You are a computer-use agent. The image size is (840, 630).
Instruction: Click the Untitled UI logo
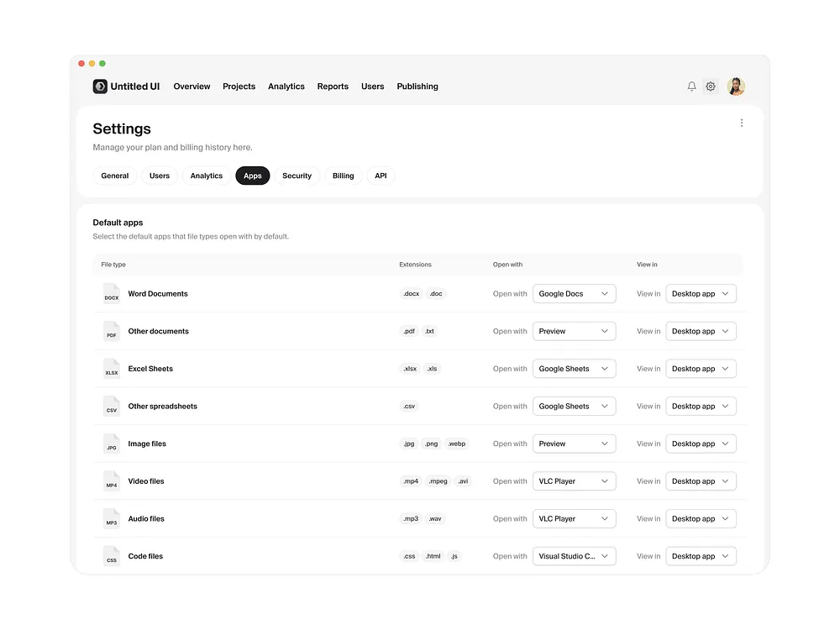(x=100, y=86)
